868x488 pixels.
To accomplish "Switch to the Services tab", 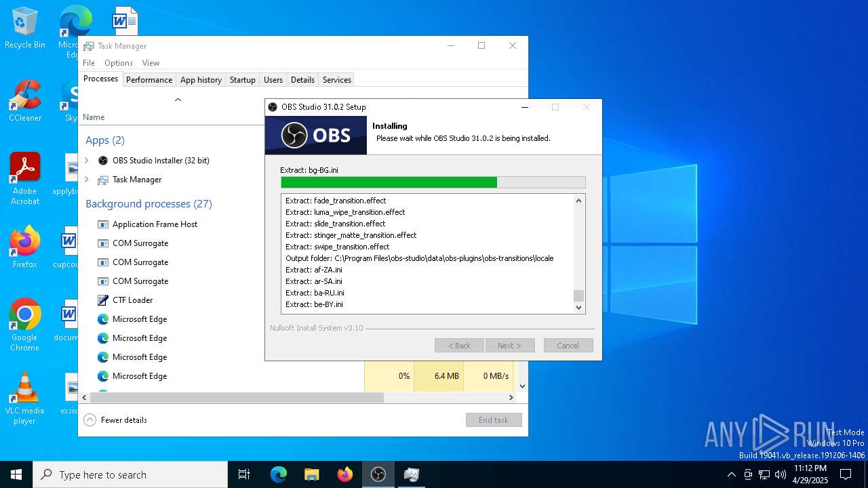I will (x=337, y=80).
